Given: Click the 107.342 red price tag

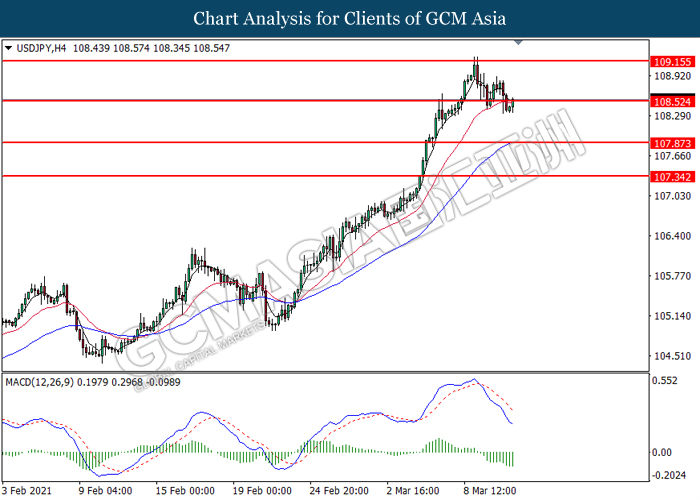Looking at the screenshot, I should pos(672,176).
